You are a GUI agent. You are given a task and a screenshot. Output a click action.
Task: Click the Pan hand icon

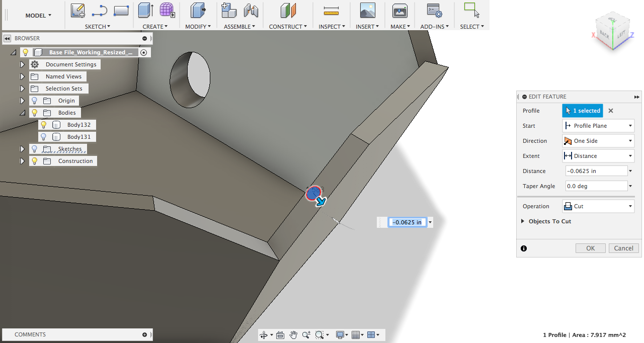point(294,335)
